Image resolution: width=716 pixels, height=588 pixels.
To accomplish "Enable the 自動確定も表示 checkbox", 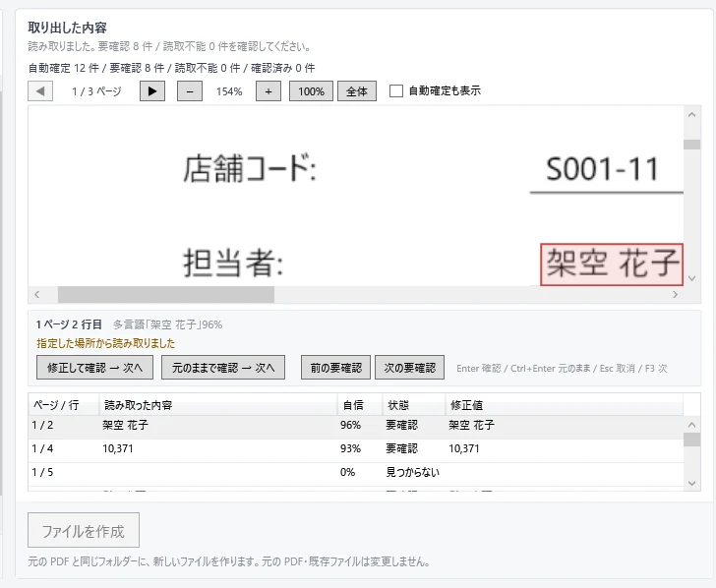I will pos(396,90).
